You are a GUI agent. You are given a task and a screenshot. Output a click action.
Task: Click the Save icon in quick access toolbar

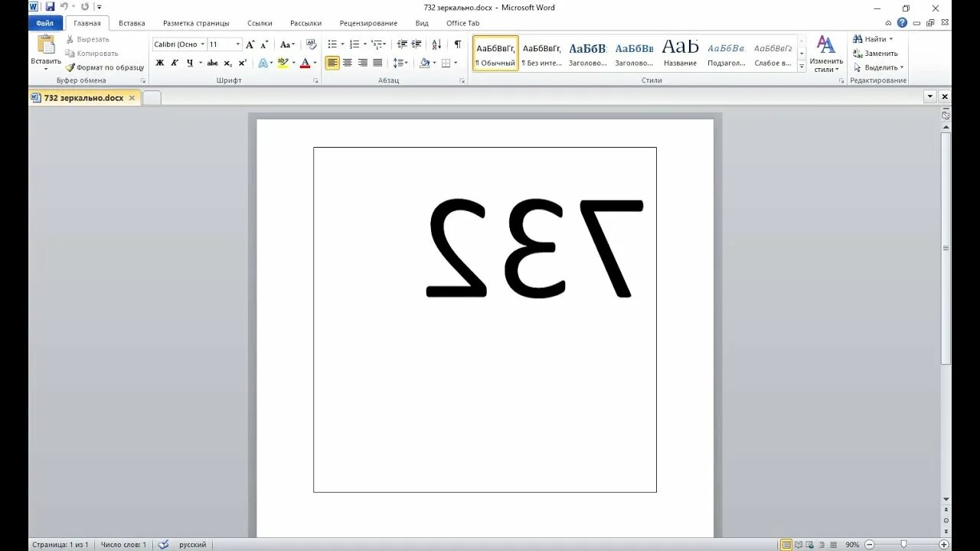50,7
